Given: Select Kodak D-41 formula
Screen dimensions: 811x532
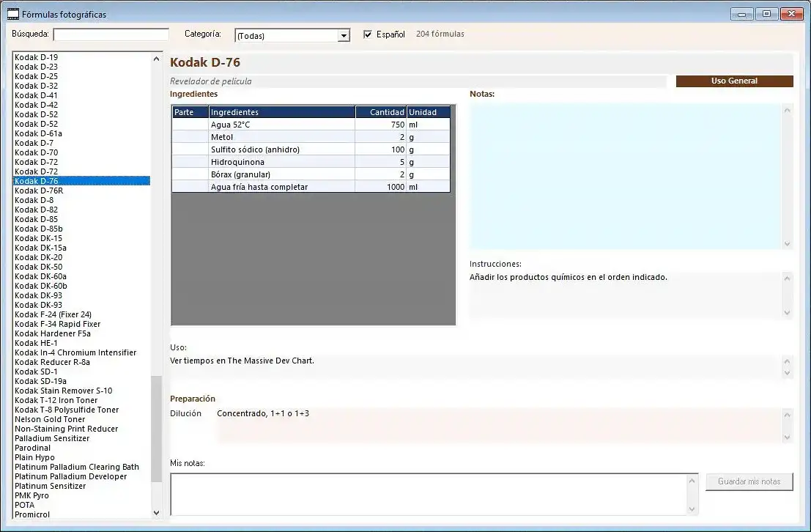Looking at the screenshot, I should 81,95.
